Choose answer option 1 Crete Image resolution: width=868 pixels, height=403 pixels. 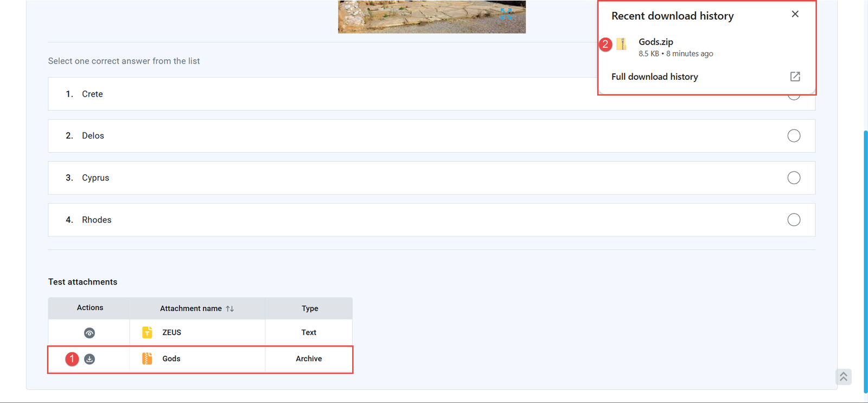431,94
